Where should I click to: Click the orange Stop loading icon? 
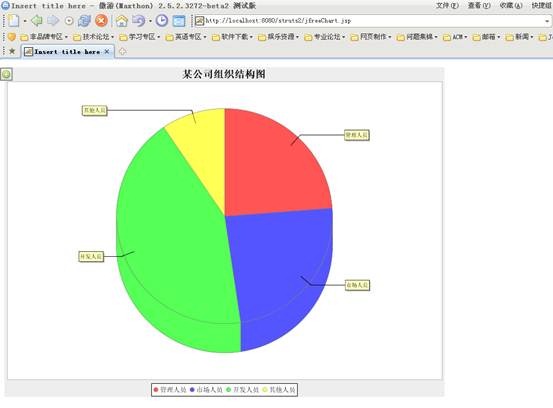click(x=102, y=21)
